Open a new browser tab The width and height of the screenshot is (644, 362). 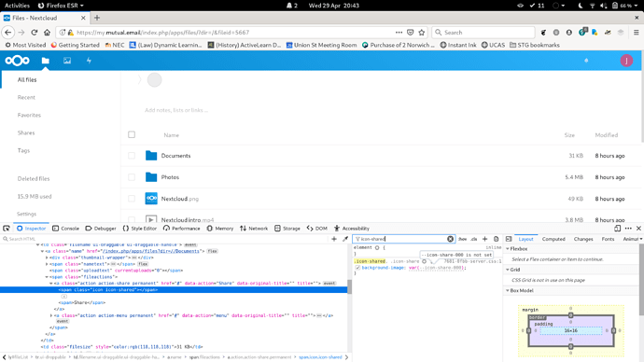(x=97, y=18)
